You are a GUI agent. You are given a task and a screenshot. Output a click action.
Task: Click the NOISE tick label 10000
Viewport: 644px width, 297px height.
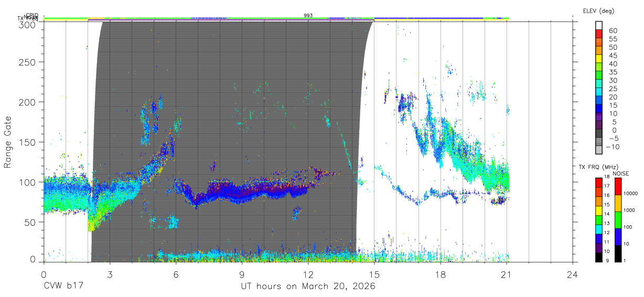[x=631, y=193]
